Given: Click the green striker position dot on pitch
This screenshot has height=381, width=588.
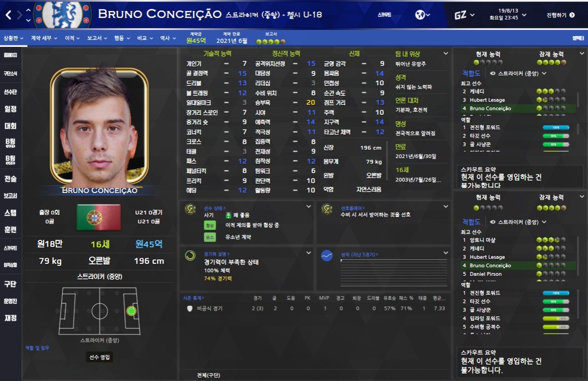Looking at the screenshot, I should tap(131, 311).
